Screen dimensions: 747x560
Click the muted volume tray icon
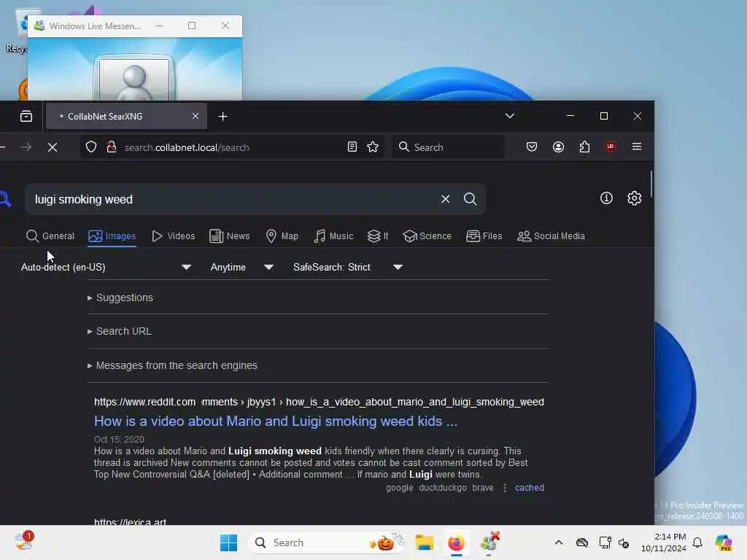624,542
